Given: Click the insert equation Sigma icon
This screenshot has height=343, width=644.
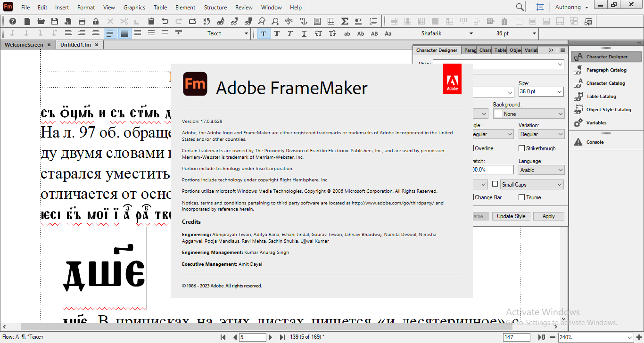Looking at the screenshot, I should [x=346, y=21].
